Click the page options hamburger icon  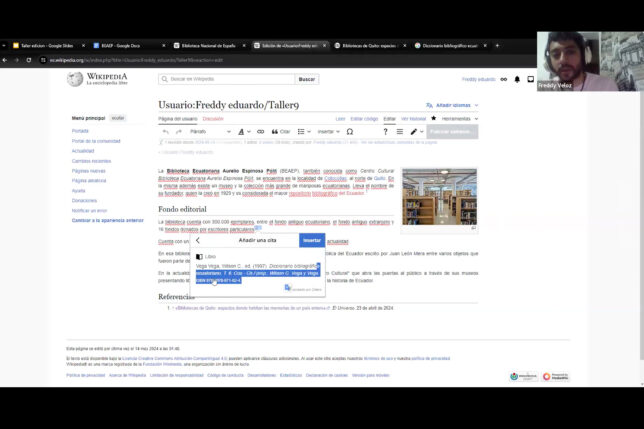[x=399, y=131]
